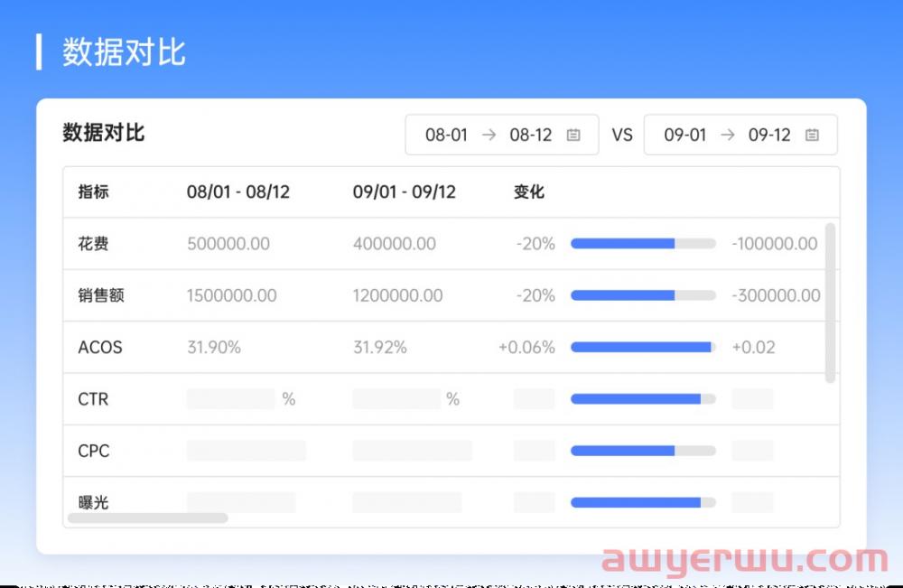The image size is (903, 588).
Task: Click the 1200000.00 cell
Action: coord(397,295)
